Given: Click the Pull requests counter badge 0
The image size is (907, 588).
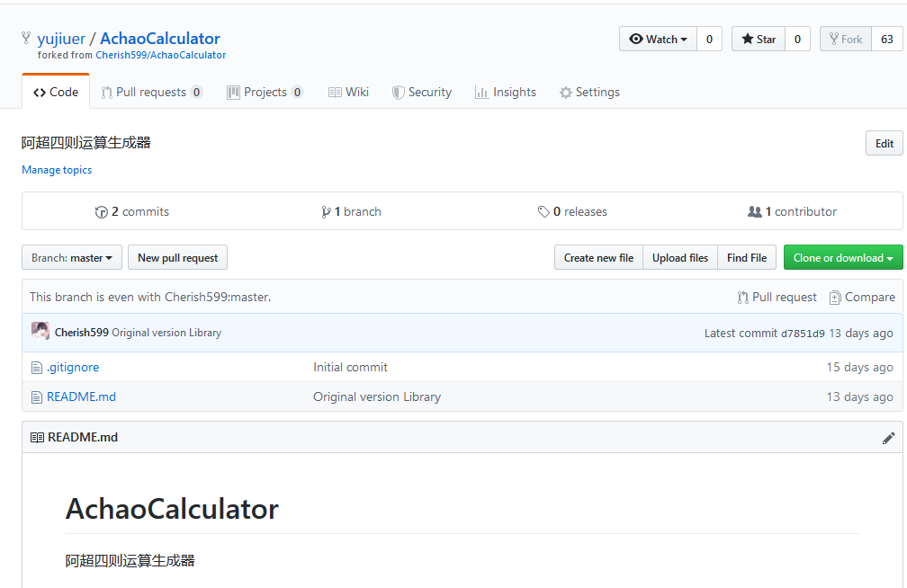Looking at the screenshot, I should pyautogui.click(x=197, y=92).
